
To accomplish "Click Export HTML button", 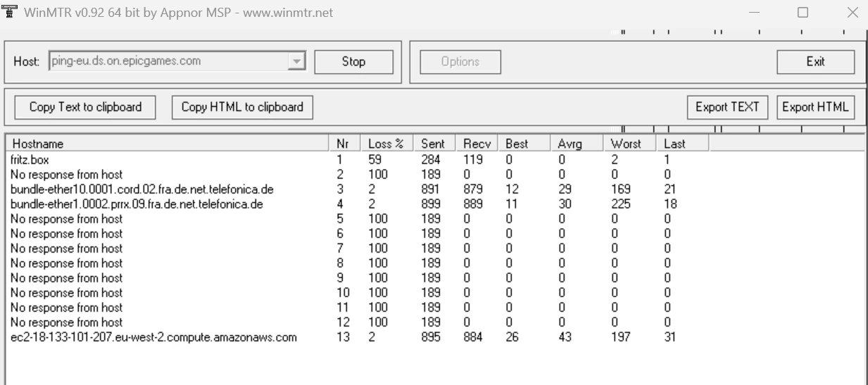I will (x=816, y=107).
